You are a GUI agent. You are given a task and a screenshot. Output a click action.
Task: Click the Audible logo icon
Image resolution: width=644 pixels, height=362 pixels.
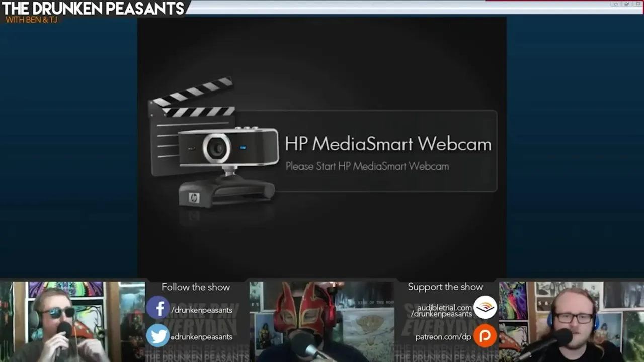(485, 307)
